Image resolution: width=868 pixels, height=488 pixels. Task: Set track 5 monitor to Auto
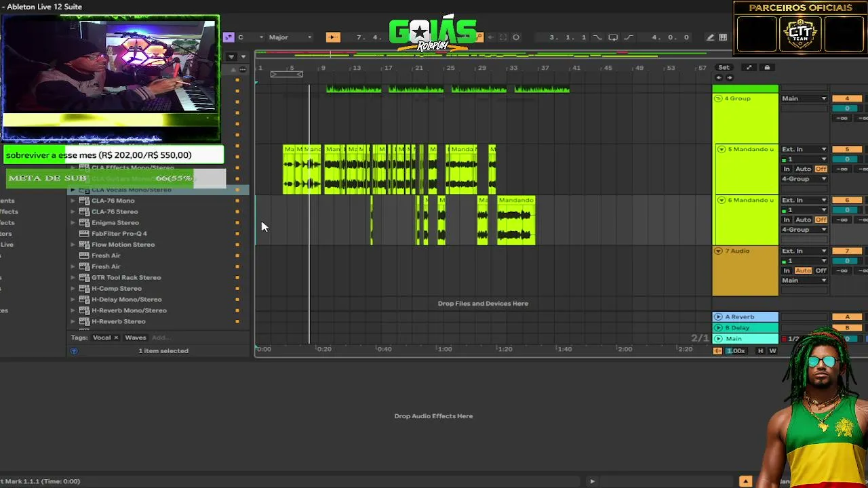pos(803,169)
